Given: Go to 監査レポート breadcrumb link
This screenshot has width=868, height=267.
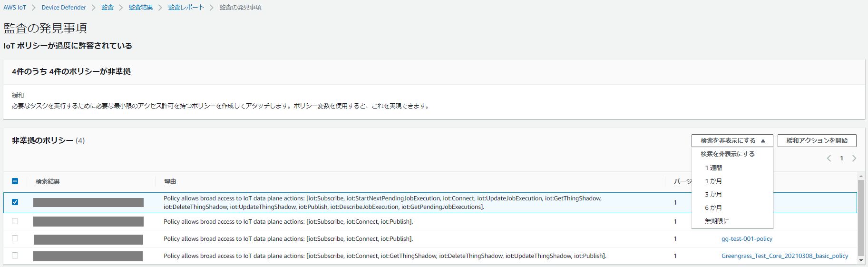Looking at the screenshot, I should [x=186, y=8].
